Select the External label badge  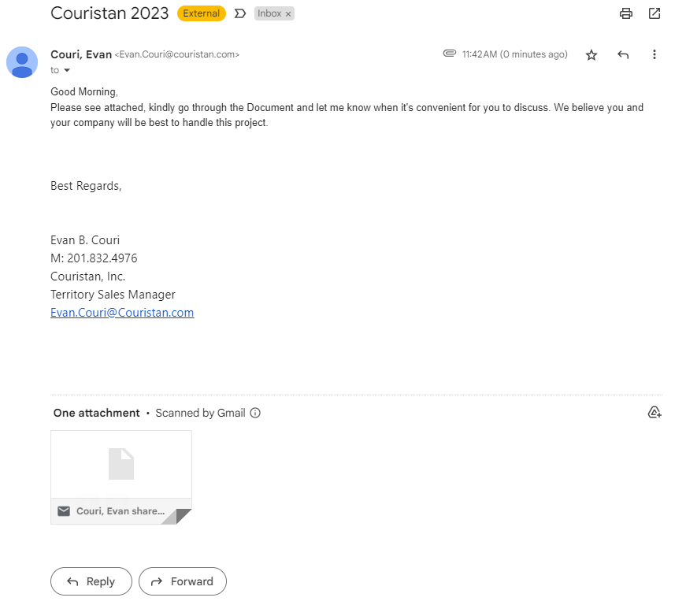[x=202, y=13]
